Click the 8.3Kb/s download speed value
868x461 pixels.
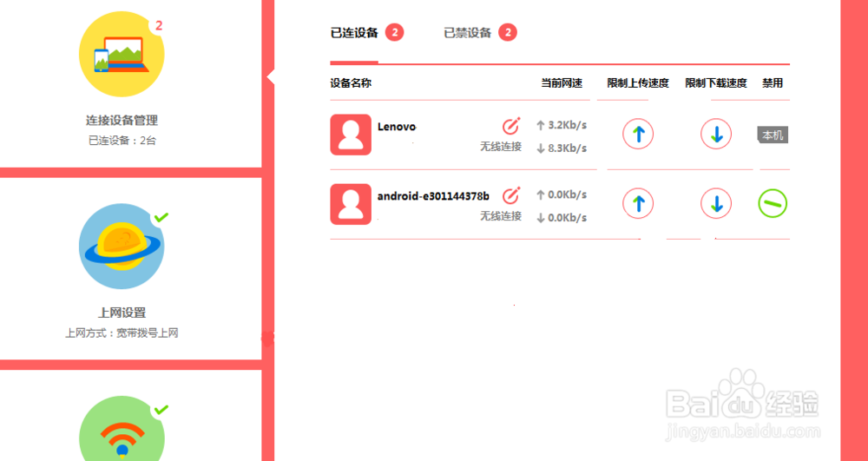568,148
